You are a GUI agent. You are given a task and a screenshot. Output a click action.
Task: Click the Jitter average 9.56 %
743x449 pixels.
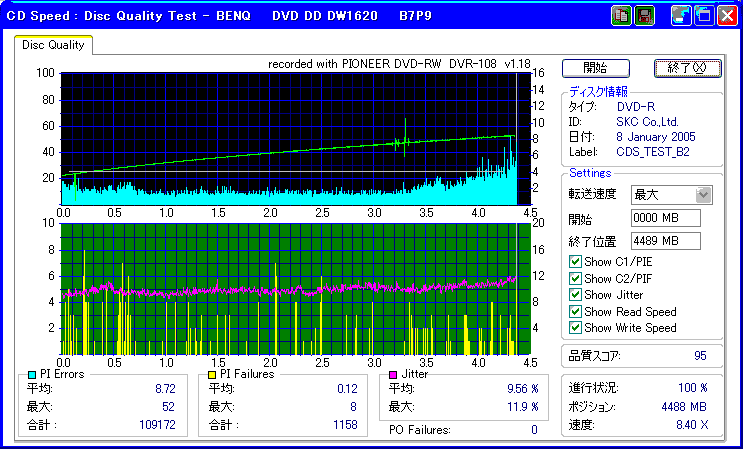pos(523,389)
